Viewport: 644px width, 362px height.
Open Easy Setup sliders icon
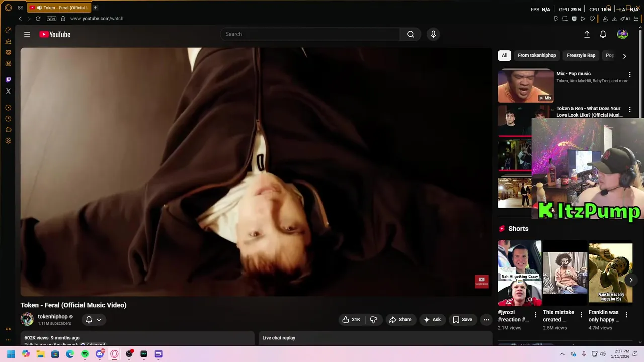coord(636,19)
